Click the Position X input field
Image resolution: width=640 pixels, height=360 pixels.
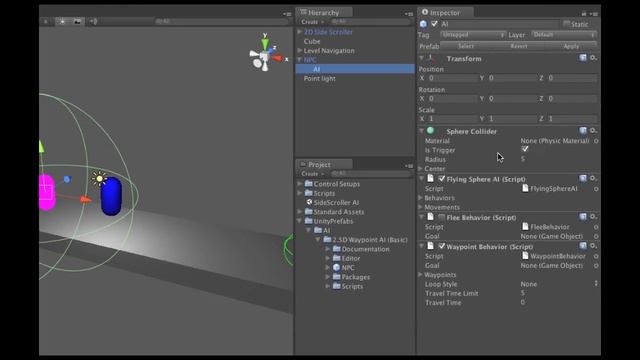(452, 78)
